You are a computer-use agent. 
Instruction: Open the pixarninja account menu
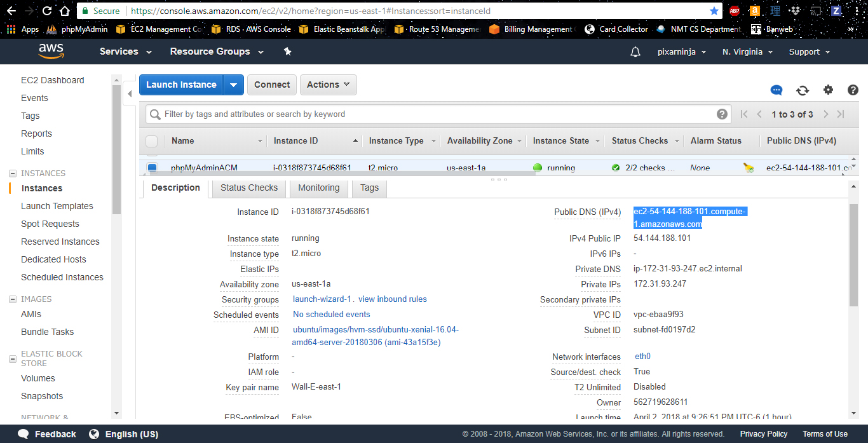[682, 52]
